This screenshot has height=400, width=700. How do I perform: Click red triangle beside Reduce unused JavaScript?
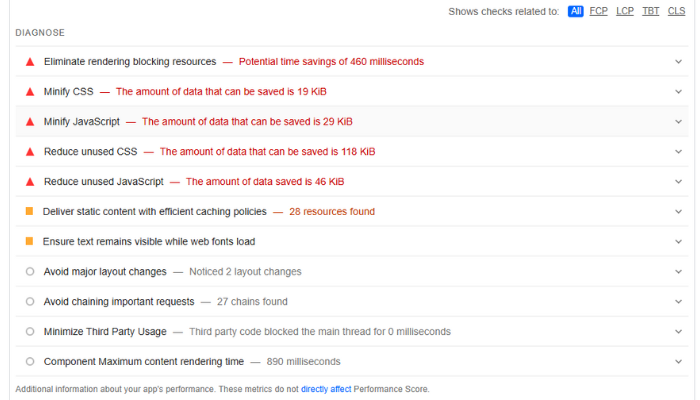(30, 182)
